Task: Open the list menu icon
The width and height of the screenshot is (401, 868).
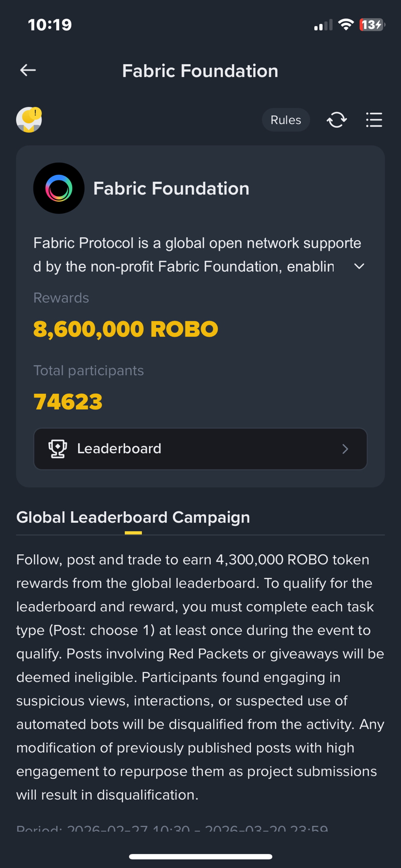Action: (374, 120)
